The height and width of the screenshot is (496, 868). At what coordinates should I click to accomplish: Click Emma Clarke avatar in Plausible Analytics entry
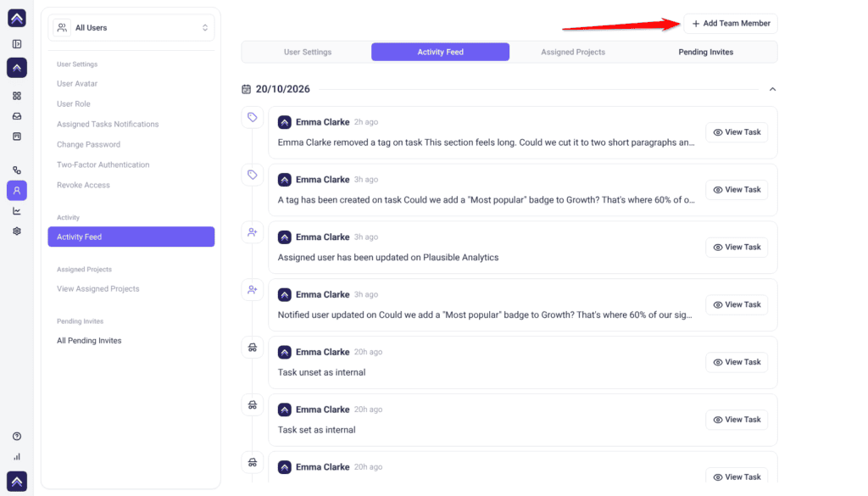pos(285,237)
